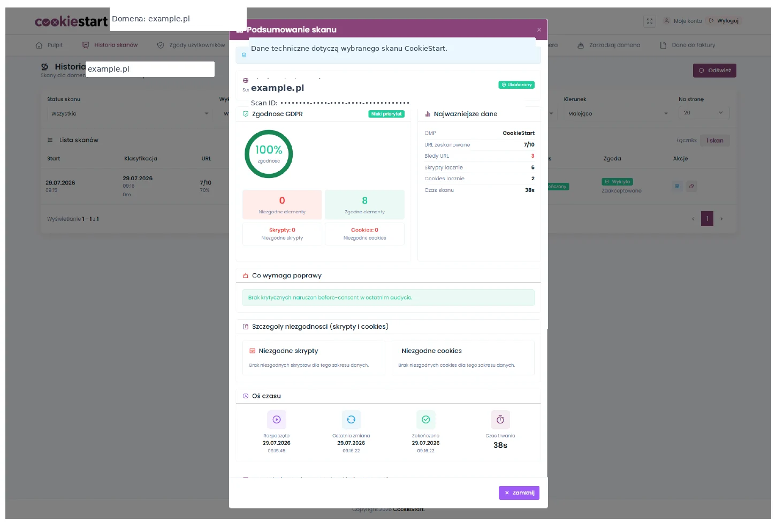Click the Odśwież refresh button
Viewport: 776px width, 532px height.
pos(714,71)
